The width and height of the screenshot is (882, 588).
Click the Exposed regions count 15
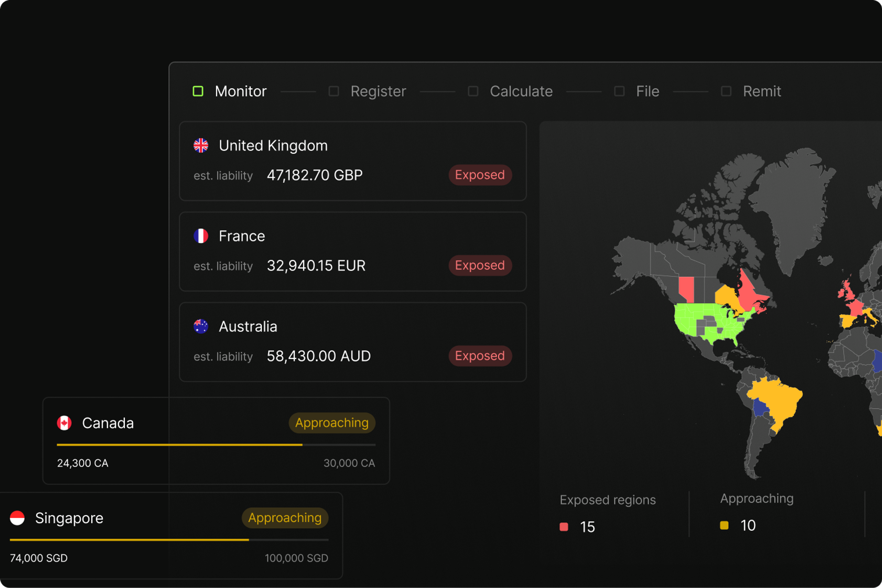(x=587, y=527)
